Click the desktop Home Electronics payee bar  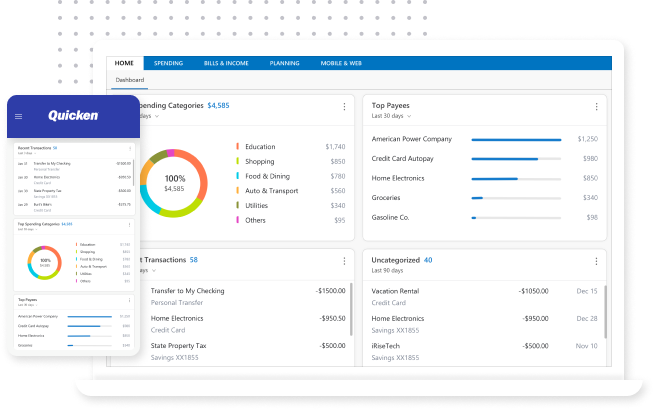point(516,179)
